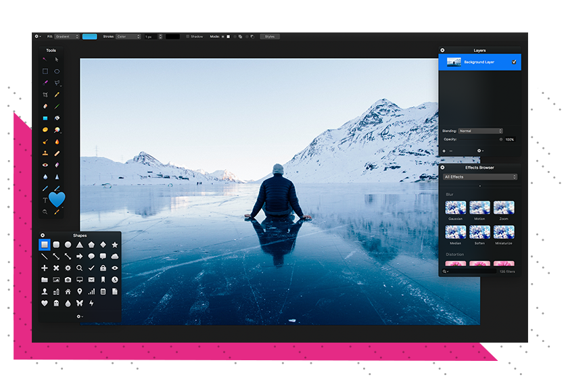Apply the Gaussian blur effect thumbnail

[x=455, y=208]
